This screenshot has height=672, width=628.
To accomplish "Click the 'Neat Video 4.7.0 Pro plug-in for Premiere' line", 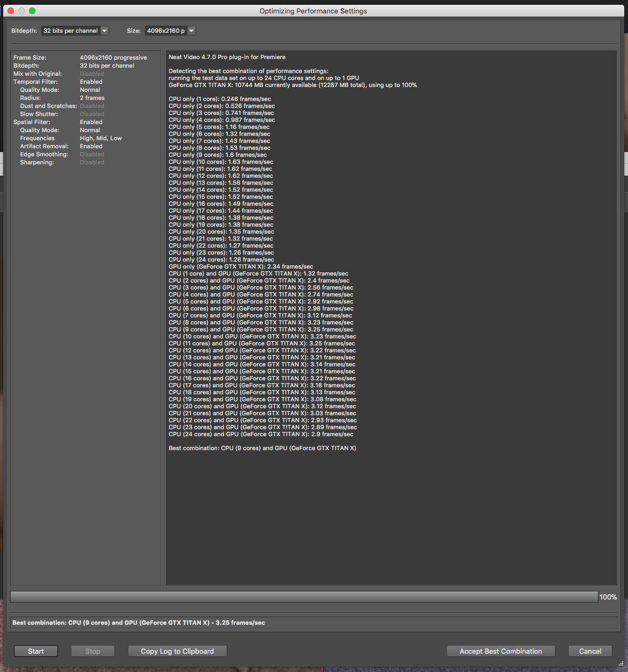I will (x=227, y=57).
